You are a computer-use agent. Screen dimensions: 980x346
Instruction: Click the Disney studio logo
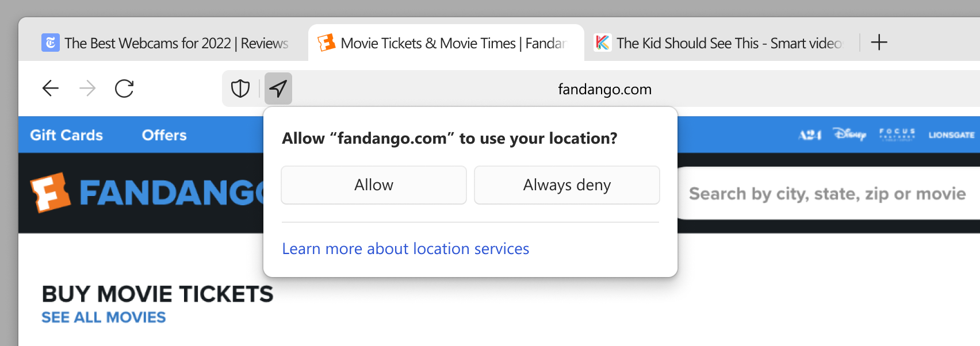point(849,134)
